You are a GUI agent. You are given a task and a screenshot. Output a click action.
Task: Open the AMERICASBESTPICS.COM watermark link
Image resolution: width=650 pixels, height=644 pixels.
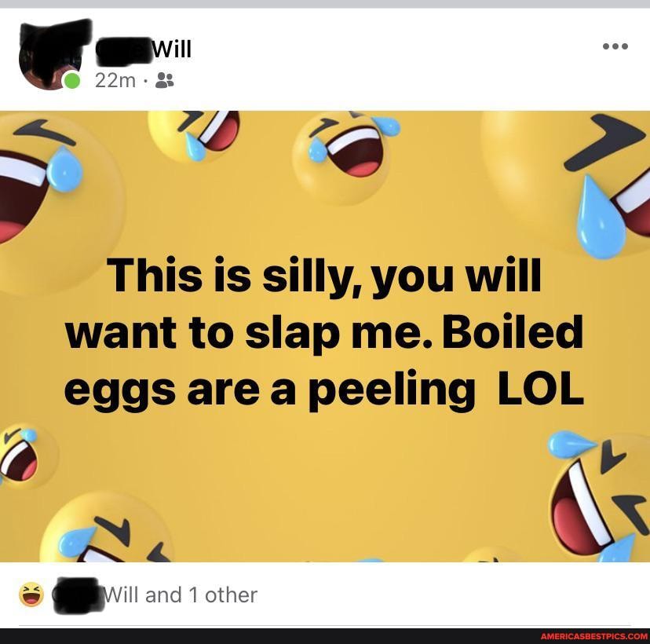pos(595,635)
